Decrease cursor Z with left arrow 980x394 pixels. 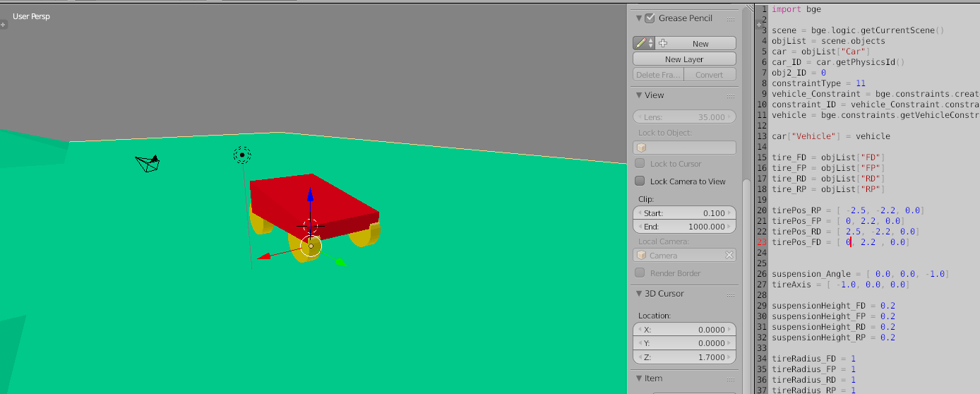click(x=640, y=357)
